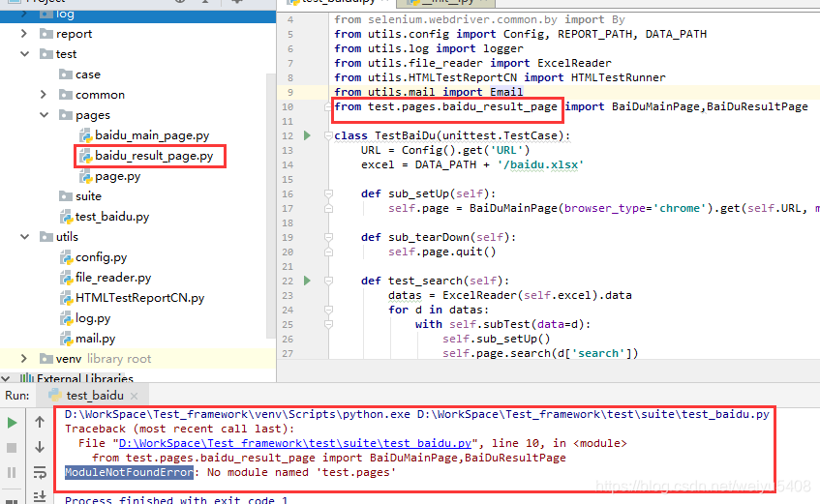
Task: Click the page.py file icon
Action: point(86,177)
